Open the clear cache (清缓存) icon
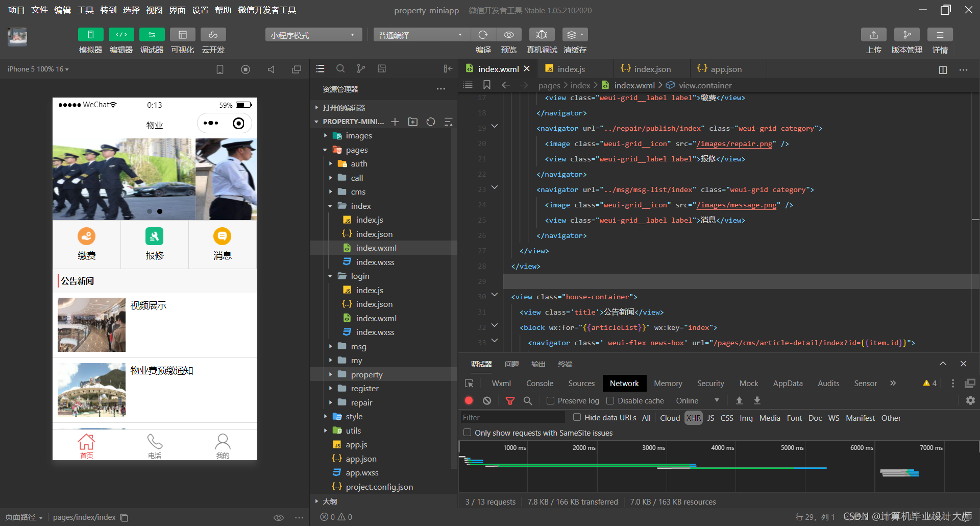Viewport: 980px width, 526px height. coord(575,35)
